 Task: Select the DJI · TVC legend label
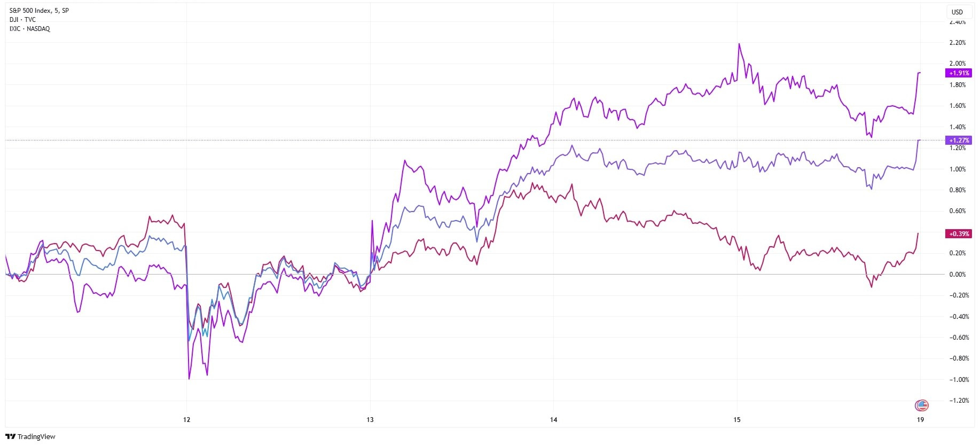[22, 20]
